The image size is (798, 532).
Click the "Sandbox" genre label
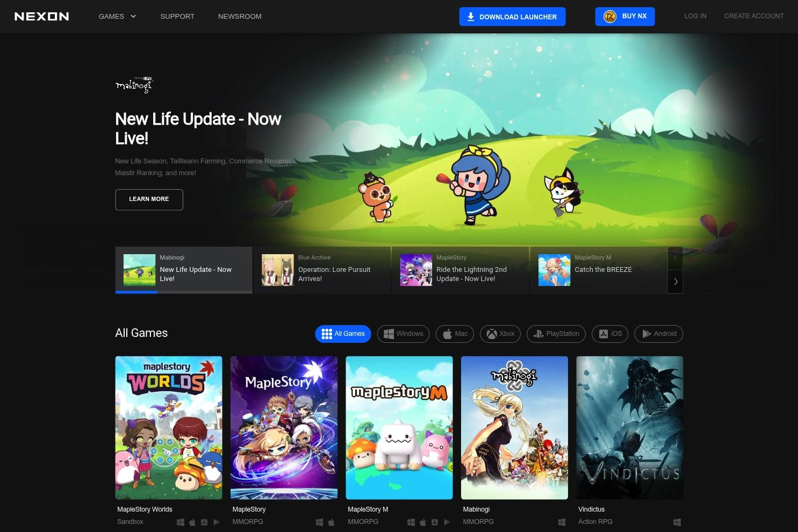tap(130, 522)
